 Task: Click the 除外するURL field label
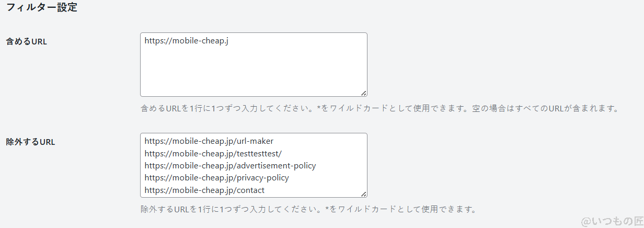(x=30, y=142)
